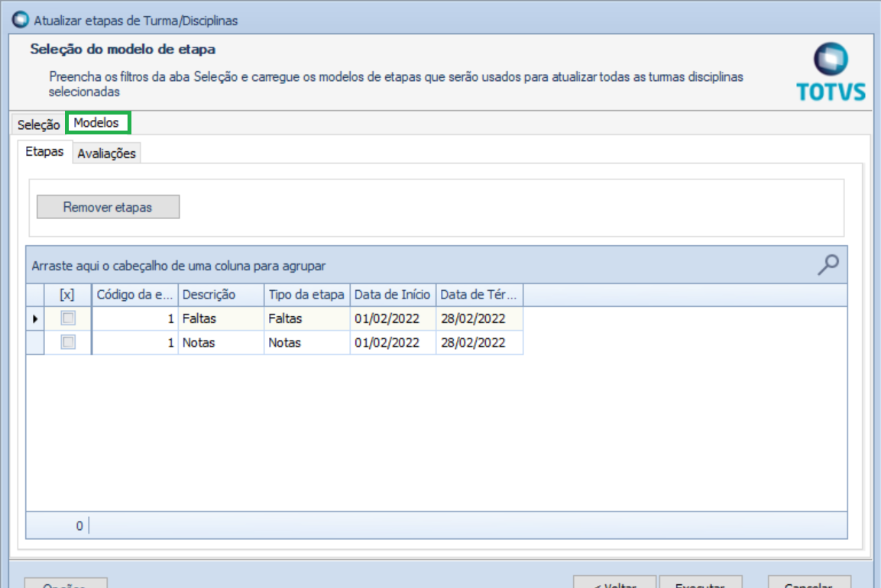This screenshot has height=588, width=881.
Task: Sort by the Descrição column header
Action: click(221, 295)
